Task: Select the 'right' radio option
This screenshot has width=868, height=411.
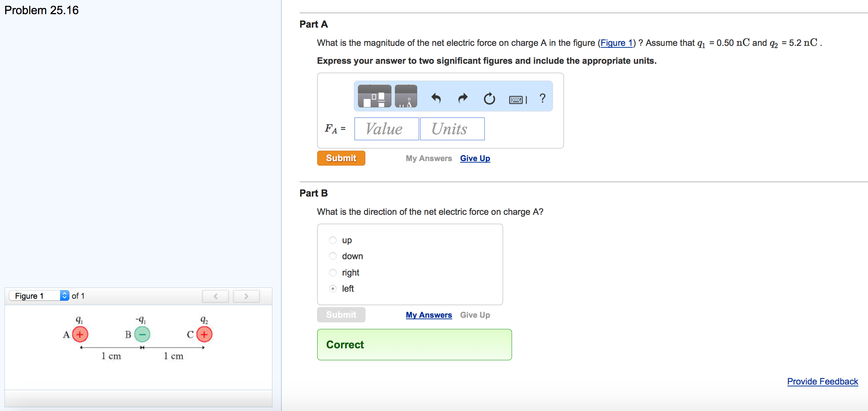Action: 333,273
